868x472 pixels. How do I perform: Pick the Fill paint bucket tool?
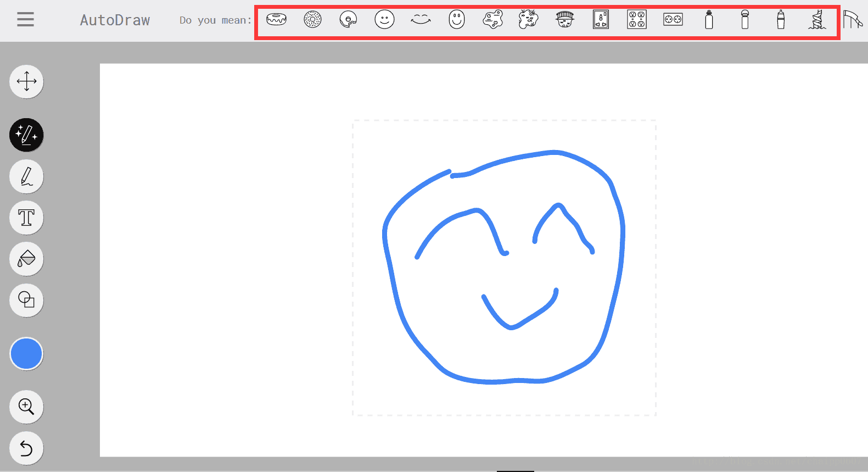click(26, 259)
